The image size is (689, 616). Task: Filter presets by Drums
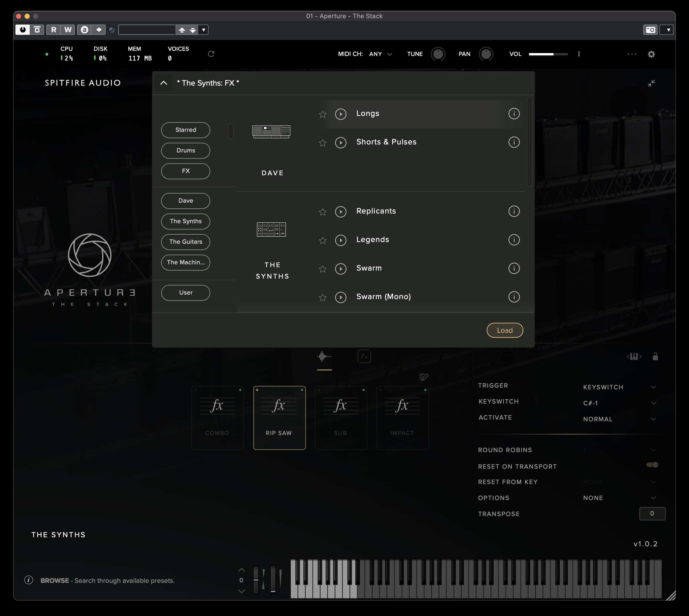(186, 151)
